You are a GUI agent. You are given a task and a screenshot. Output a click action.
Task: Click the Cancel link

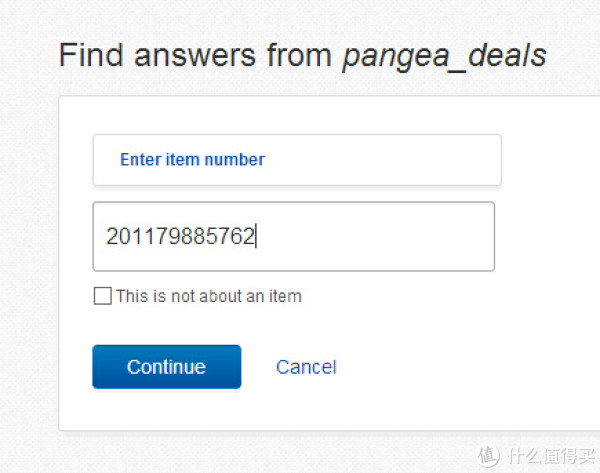tap(306, 367)
